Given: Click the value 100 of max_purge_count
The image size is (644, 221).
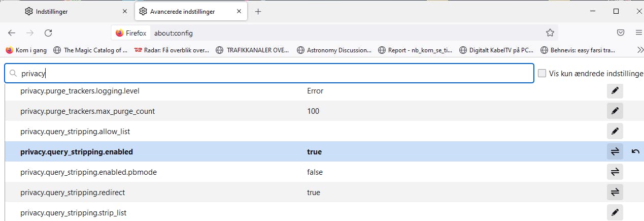Looking at the screenshot, I should 313,111.
